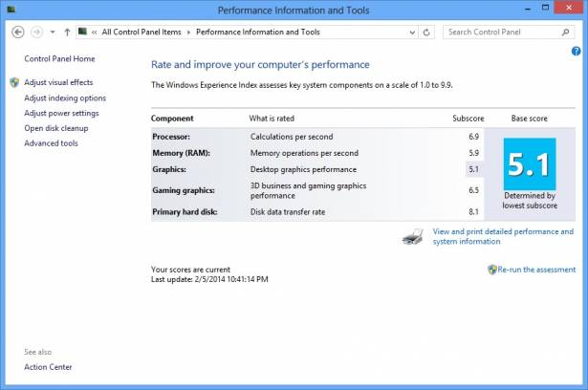
Task: Click the Forward navigation arrow
Action: point(36,32)
